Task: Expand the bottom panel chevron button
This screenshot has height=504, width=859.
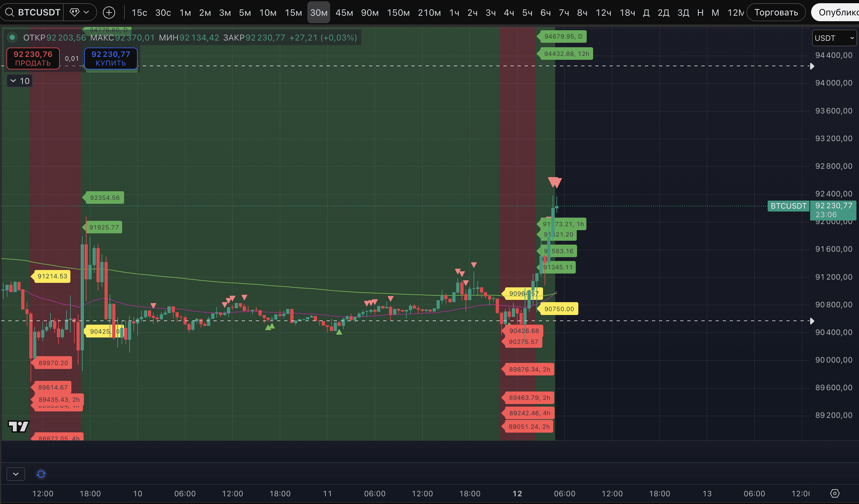Action: pyautogui.click(x=16, y=474)
